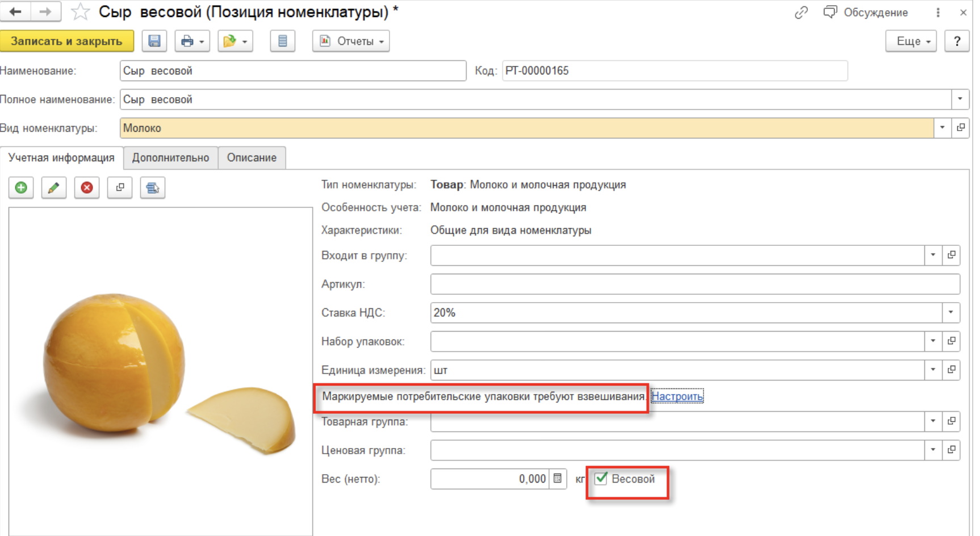Click the red delete image icon
980x536 pixels.
pyautogui.click(x=87, y=187)
